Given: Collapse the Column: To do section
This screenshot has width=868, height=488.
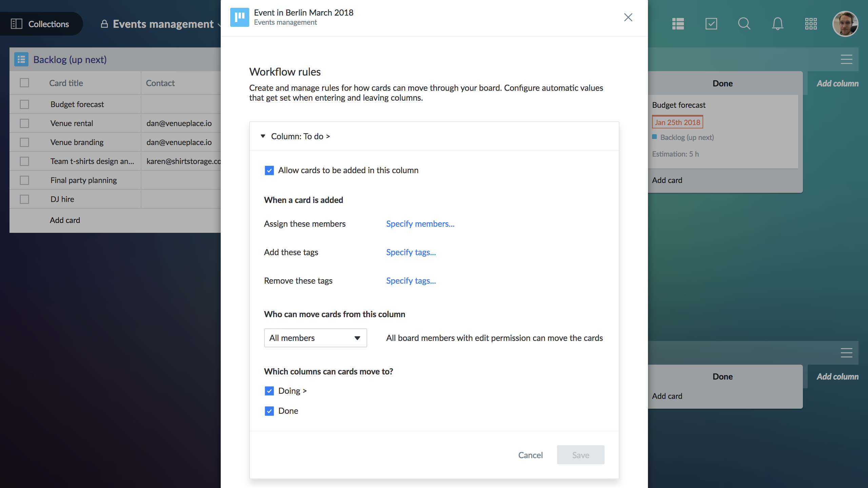Looking at the screenshot, I should 263,136.
